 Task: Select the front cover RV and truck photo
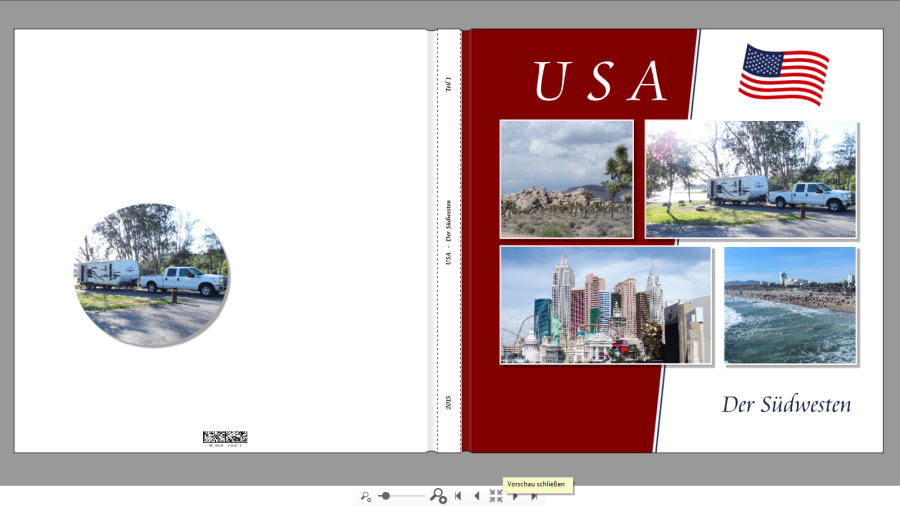coord(750,179)
